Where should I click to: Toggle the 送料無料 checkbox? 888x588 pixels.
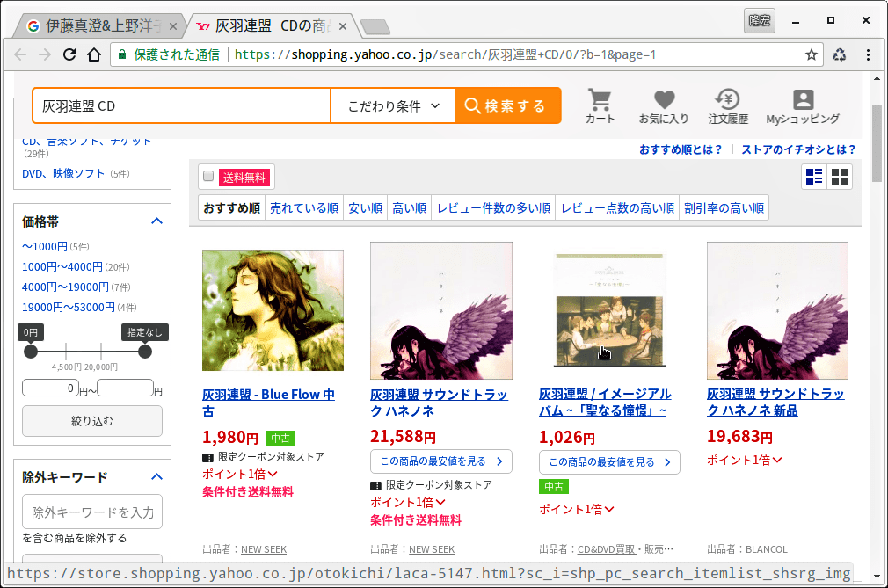tap(208, 176)
